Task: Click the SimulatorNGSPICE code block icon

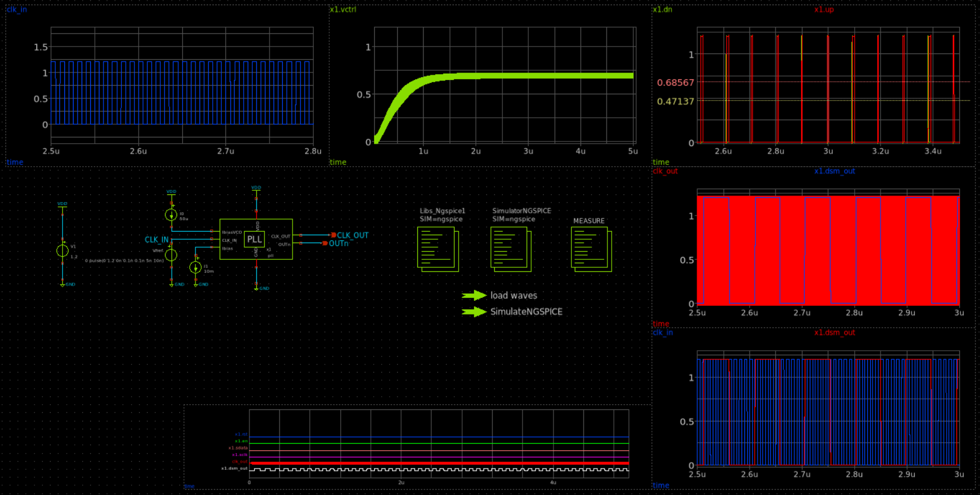Action: [x=511, y=249]
